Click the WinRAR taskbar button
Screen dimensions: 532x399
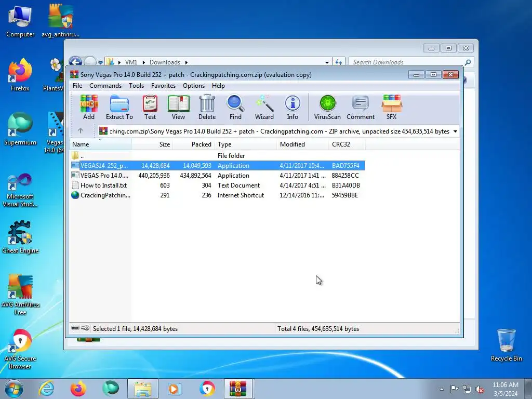[x=238, y=389]
